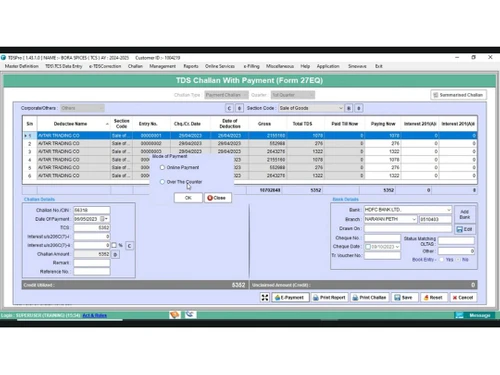Click the Edit bank button
Image resolution: width=500 pixels, height=375 pixels.
465,229
